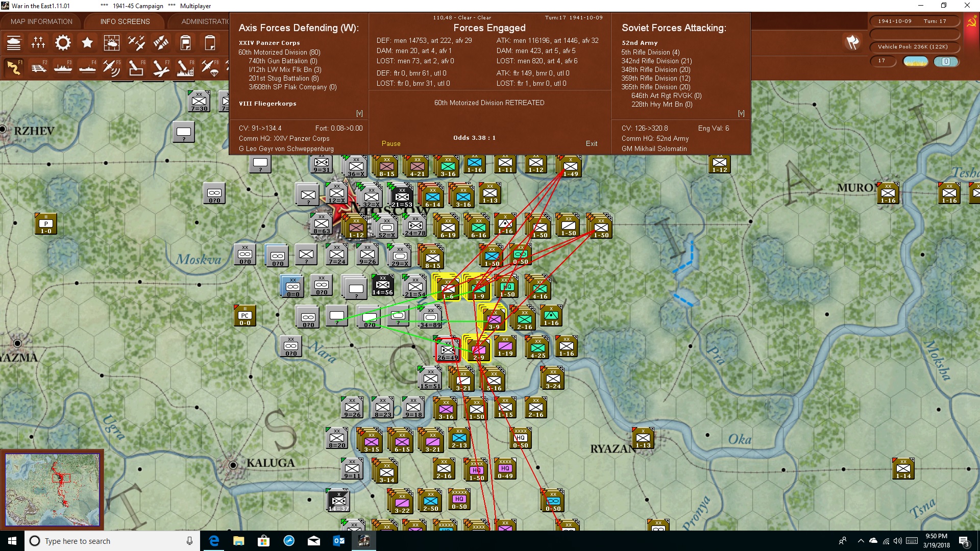
Task: Click Pause in combat report
Action: pyautogui.click(x=391, y=143)
